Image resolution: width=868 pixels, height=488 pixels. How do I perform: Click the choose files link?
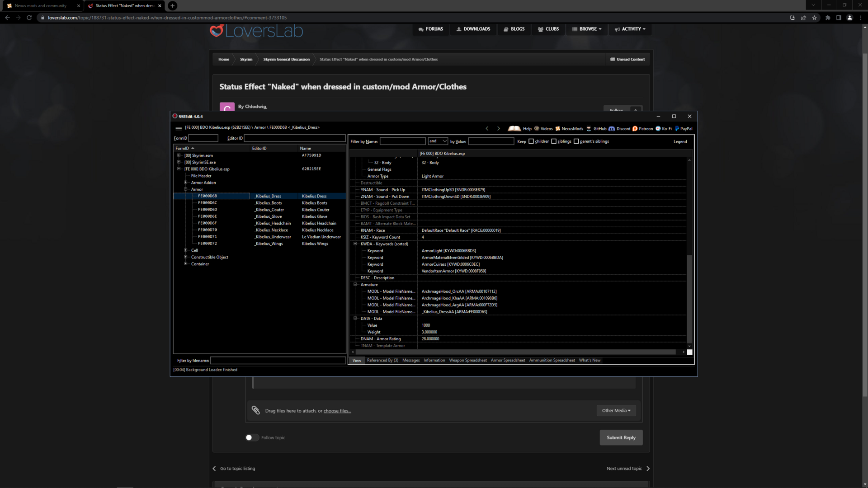(337, 411)
